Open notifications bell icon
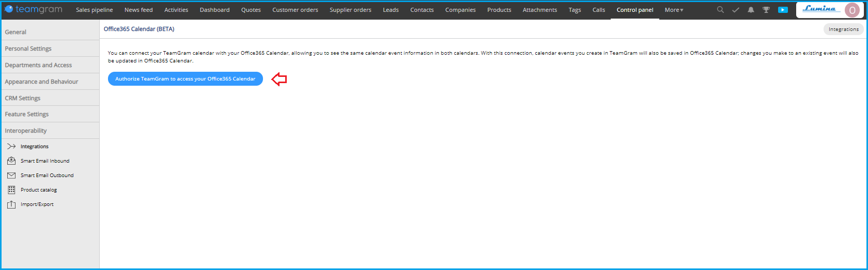This screenshot has width=868, height=270. pos(751,10)
